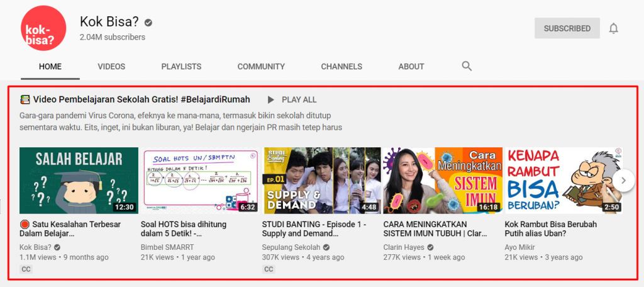
Task: Click the red circle icon in Satu Kesalahan title
Action: pyautogui.click(x=25, y=225)
